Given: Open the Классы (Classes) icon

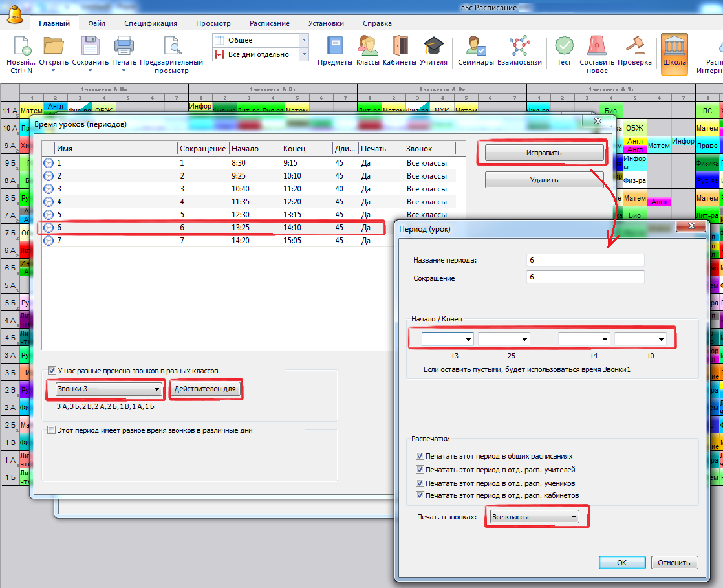Looking at the screenshot, I should [367, 47].
